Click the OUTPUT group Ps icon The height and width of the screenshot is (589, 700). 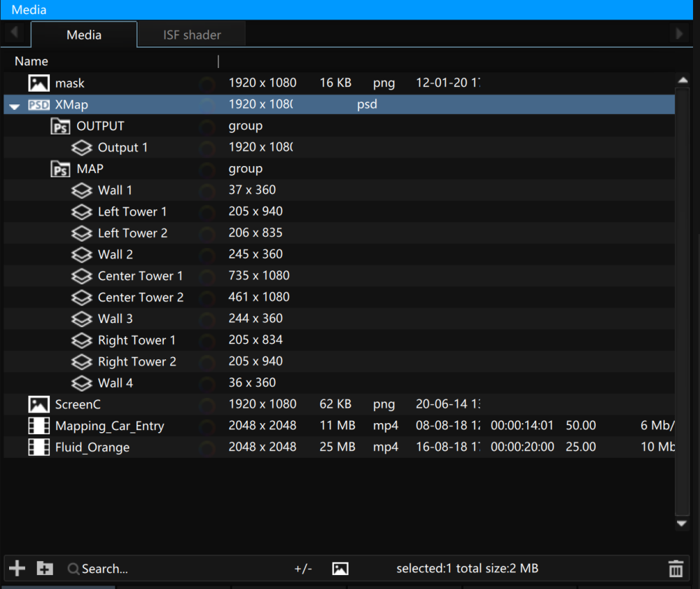pos(60,126)
